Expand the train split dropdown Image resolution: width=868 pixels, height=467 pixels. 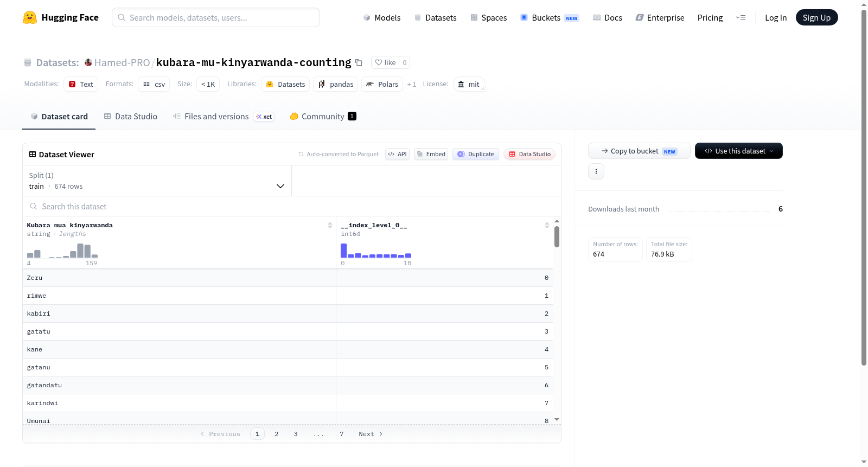pyautogui.click(x=157, y=181)
